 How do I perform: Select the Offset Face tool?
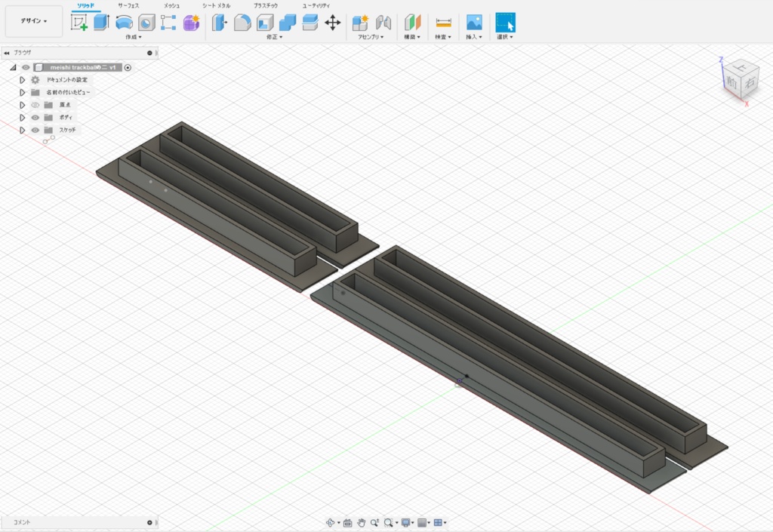(x=310, y=22)
